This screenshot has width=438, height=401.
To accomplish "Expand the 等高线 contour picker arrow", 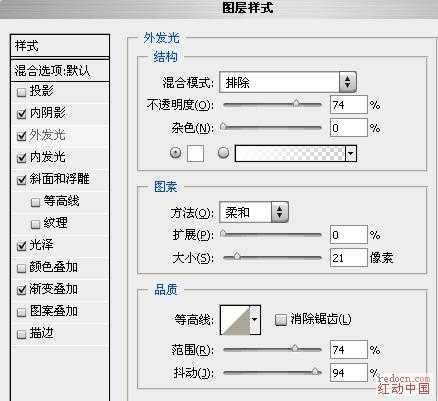I will tap(255, 320).
